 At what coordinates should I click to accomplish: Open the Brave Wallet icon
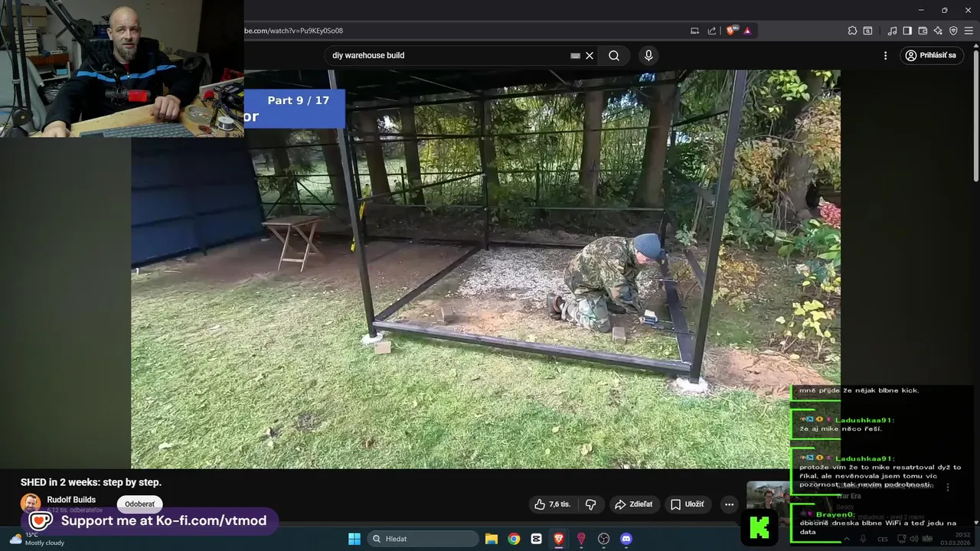point(923,31)
